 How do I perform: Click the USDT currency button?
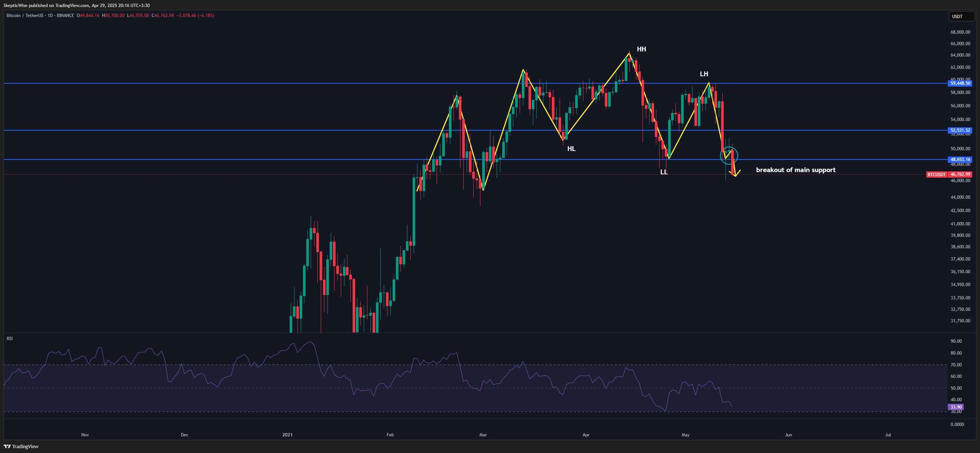pos(961,16)
